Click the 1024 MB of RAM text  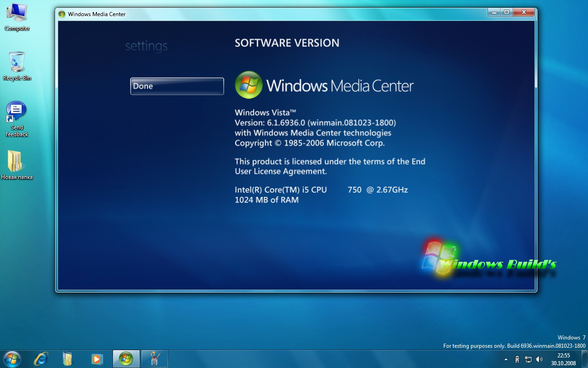(266, 200)
